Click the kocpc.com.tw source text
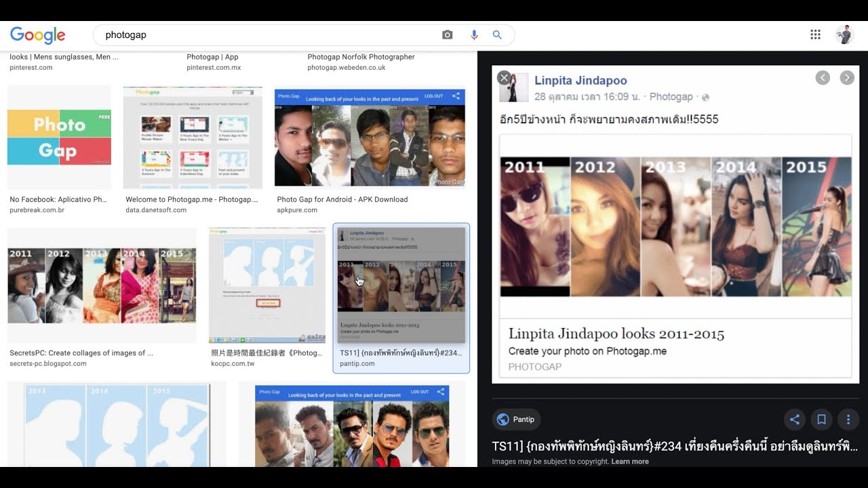This screenshot has height=488, width=868. 233,363
